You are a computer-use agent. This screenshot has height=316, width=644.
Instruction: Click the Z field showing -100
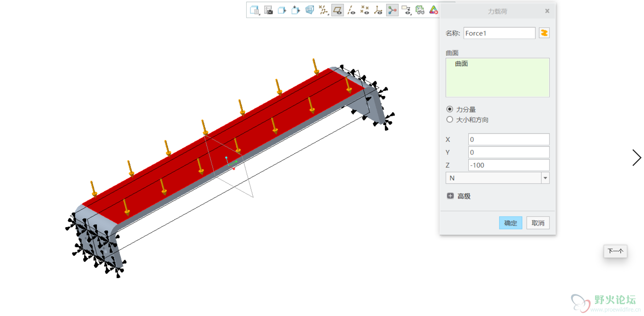coord(509,165)
